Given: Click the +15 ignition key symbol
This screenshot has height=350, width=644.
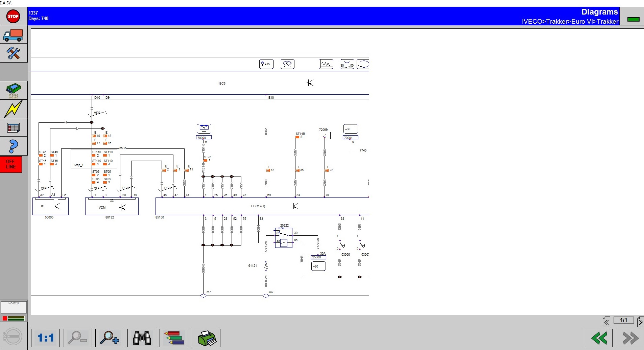Looking at the screenshot, I should [x=266, y=64].
